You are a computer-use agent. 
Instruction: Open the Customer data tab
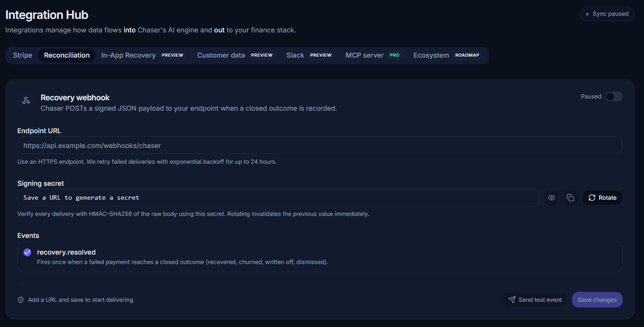coord(236,55)
